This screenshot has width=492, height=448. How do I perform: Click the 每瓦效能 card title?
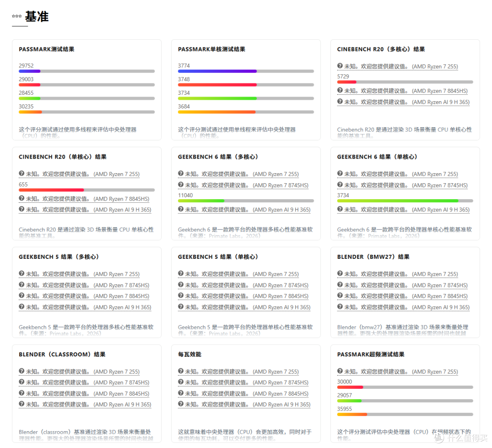(x=190, y=355)
